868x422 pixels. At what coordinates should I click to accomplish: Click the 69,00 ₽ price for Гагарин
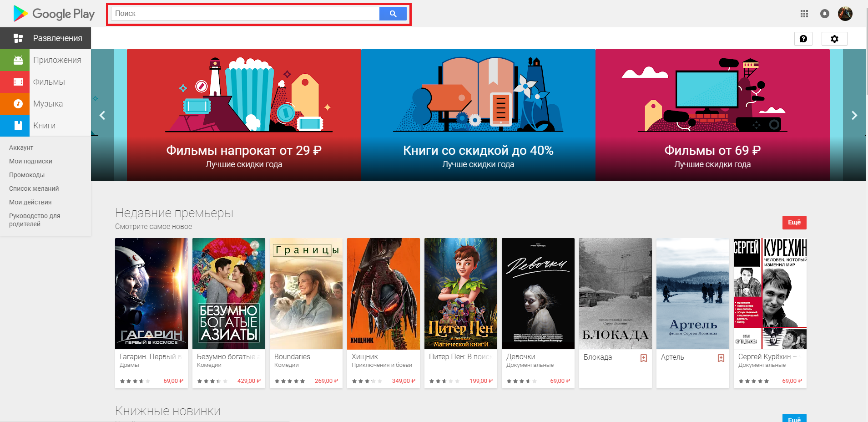(173, 381)
